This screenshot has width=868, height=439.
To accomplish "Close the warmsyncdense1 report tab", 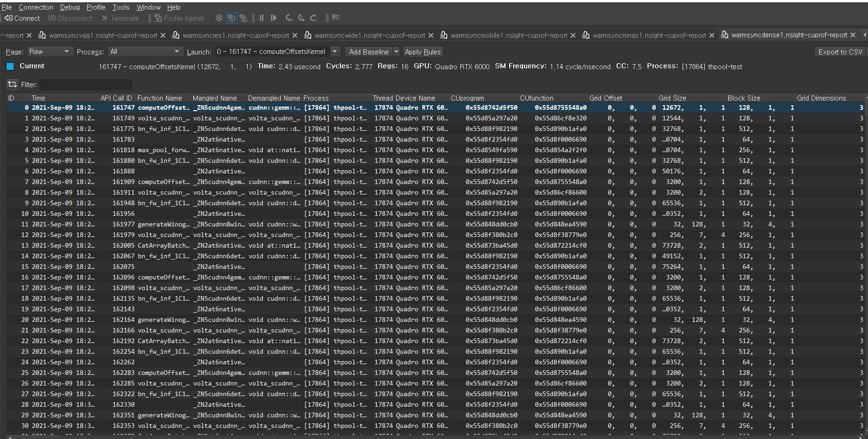I will tap(853, 35).
